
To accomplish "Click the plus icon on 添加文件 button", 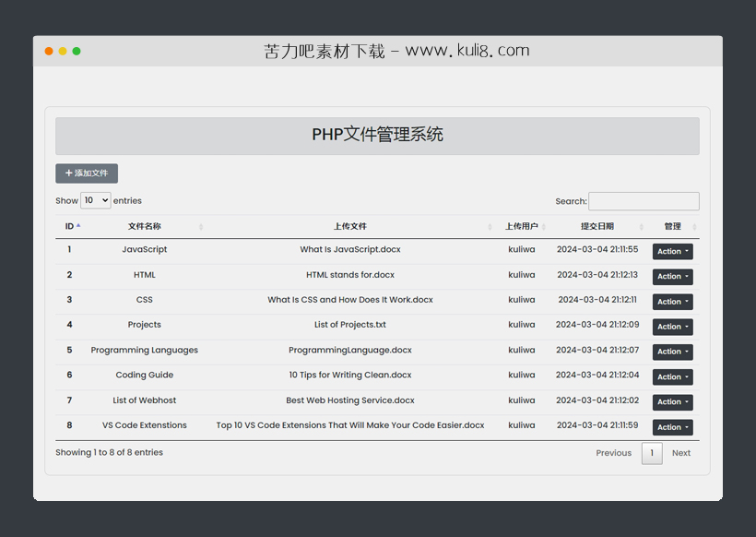I will [x=70, y=173].
